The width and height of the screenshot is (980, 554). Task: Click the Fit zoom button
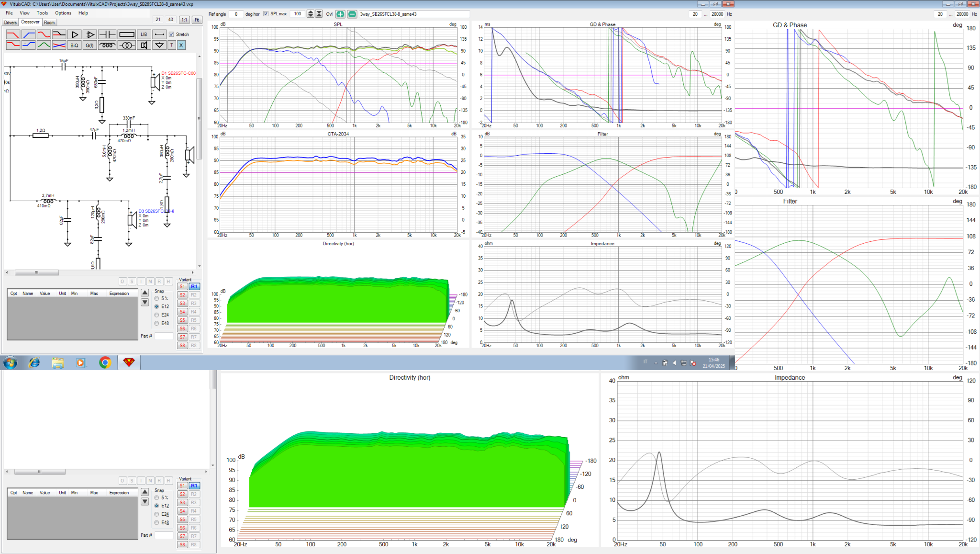(197, 20)
